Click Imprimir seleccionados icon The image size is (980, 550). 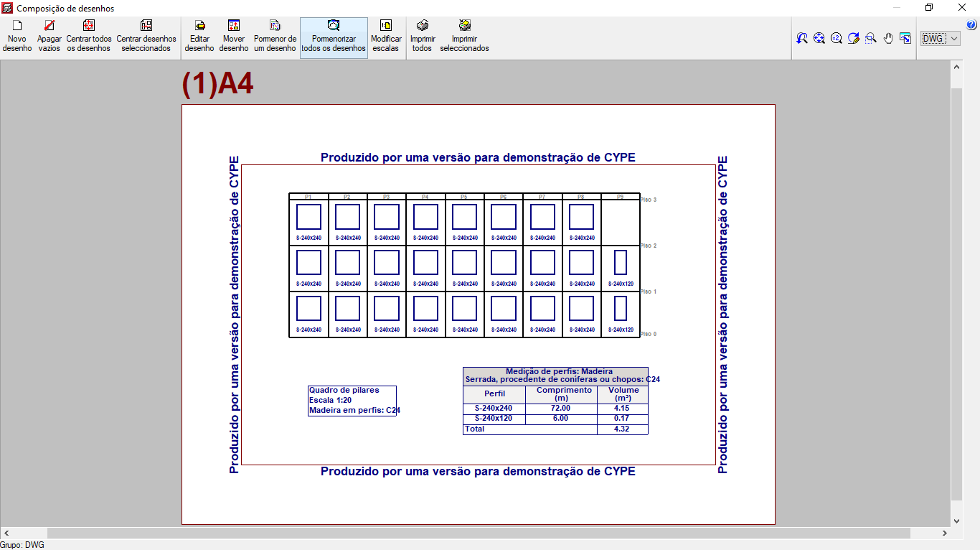[465, 25]
